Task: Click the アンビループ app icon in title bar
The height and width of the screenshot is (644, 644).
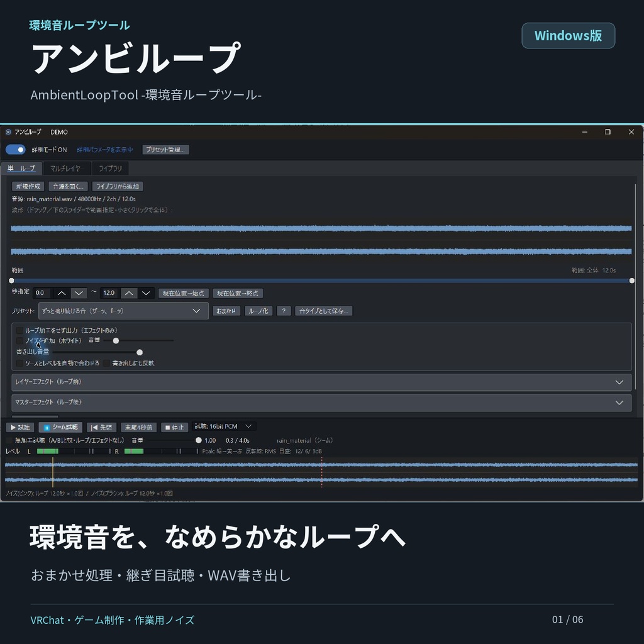Action: coord(8,132)
